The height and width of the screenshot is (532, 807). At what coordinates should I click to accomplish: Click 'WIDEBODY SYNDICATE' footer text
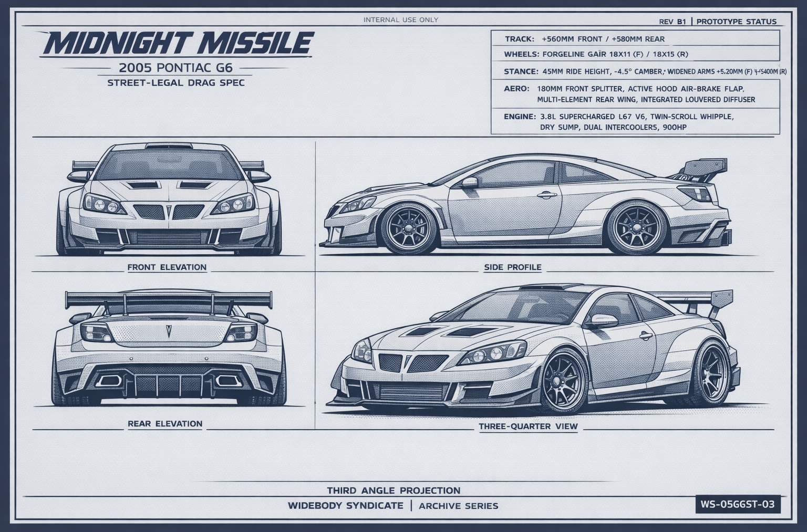click(345, 506)
